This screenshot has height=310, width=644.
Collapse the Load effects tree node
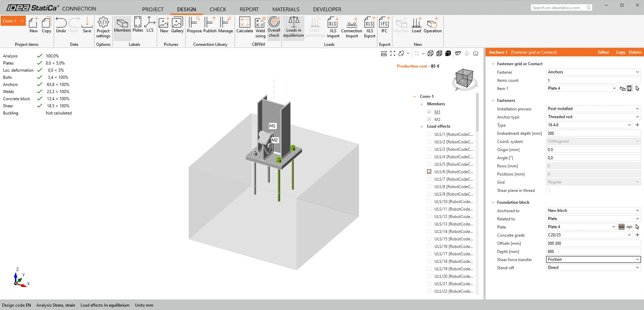[x=422, y=126]
